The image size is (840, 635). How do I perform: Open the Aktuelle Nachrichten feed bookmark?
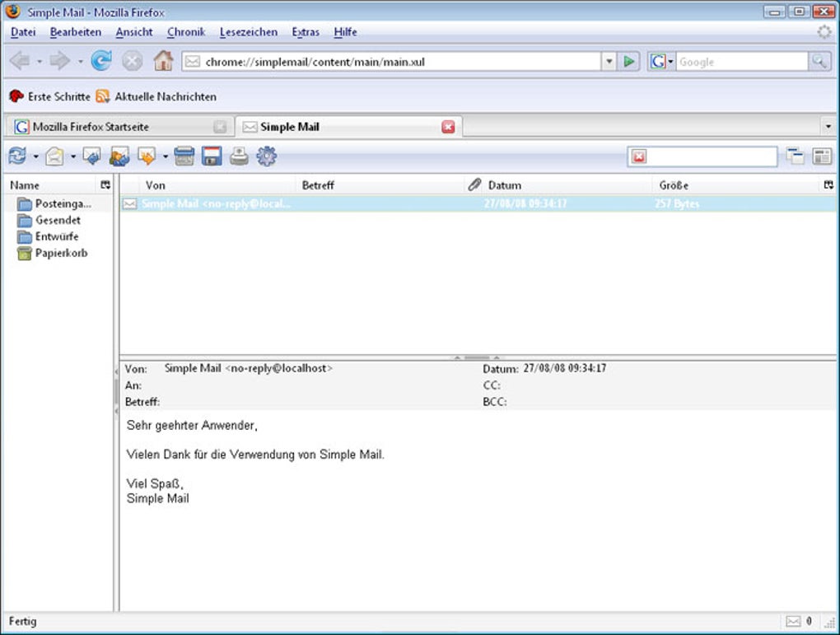(156, 96)
